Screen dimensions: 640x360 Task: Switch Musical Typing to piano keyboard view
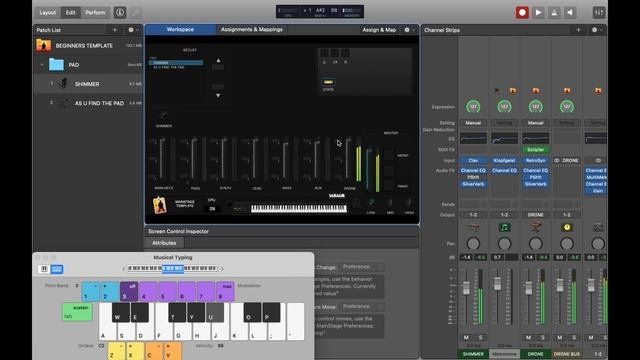[x=44, y=269]
